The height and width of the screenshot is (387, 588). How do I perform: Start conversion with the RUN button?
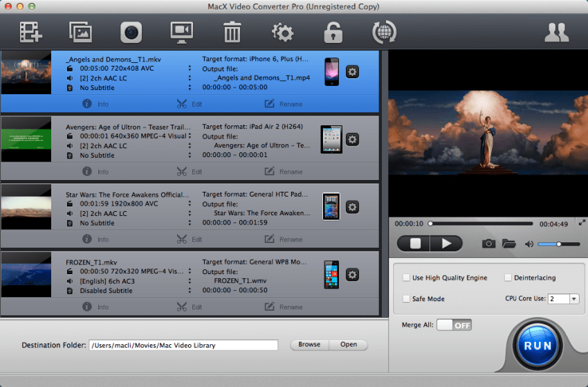point(538,345)
